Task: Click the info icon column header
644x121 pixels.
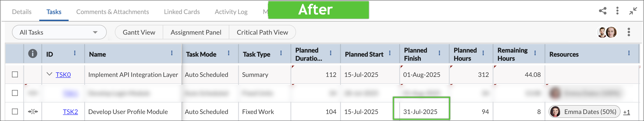Action: point(33,53)
